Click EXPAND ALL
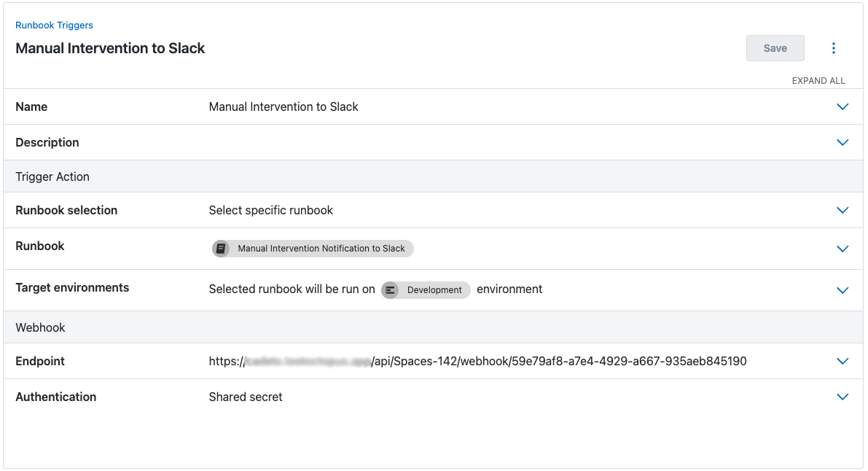The width and height of the screenshot is (868, 471). [818, 81]
